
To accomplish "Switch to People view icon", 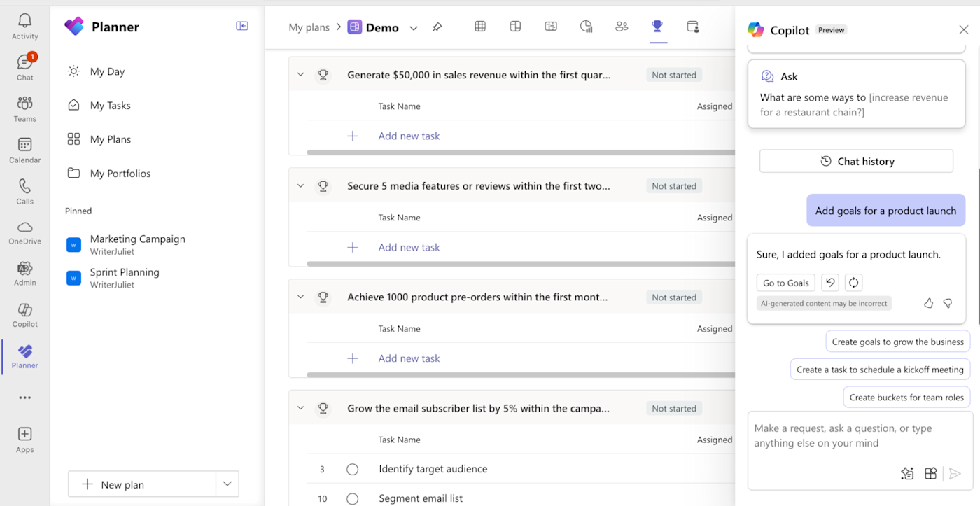I will 622,27.
